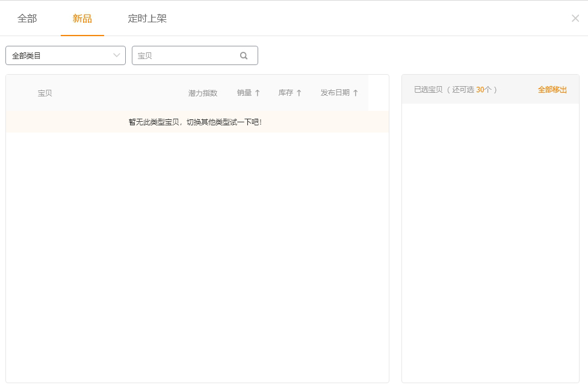Click the sort arrow next to 发布日期
Image resolution: width=588 pixels, height=391 pixels.
356,93
